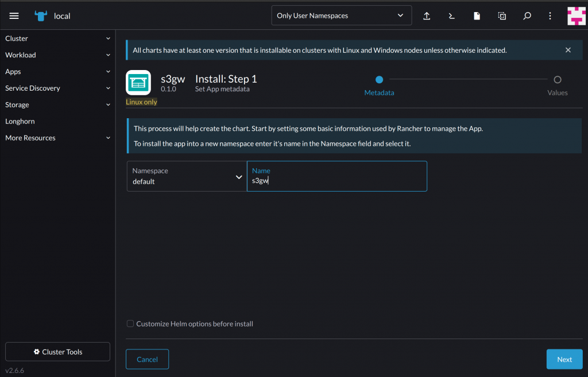This screenshot has width=588, height=377.
Task: Click the user avatar in top right
Action: (576, 16)
